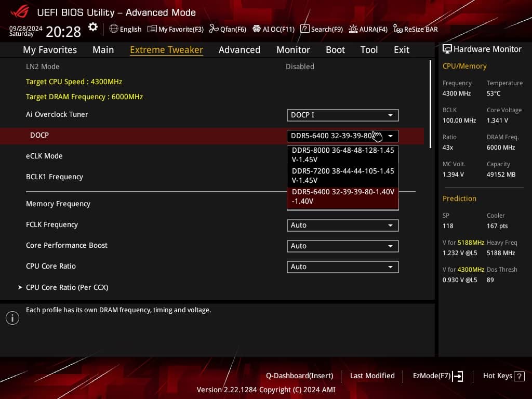This screenshot has height=399, width=532.
Task: Click the DOCP setting label
Action: tap(39, 136)
